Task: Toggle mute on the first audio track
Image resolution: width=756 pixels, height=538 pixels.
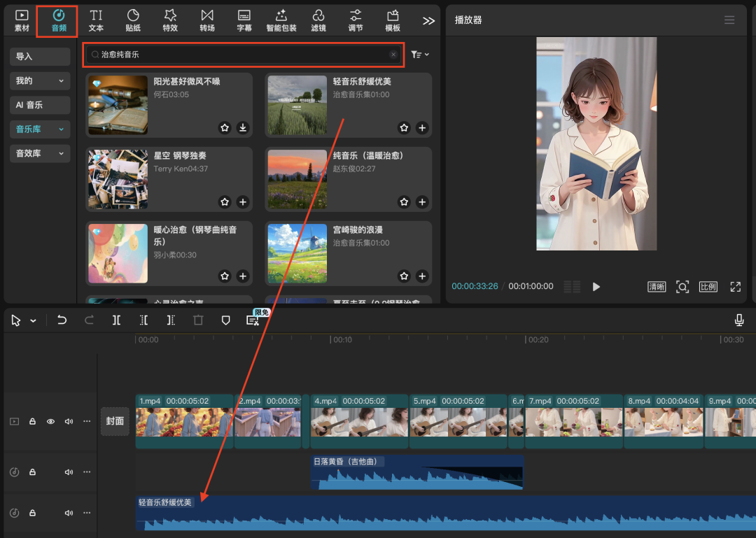Action: pyautogui.click(x=69, y=472)
